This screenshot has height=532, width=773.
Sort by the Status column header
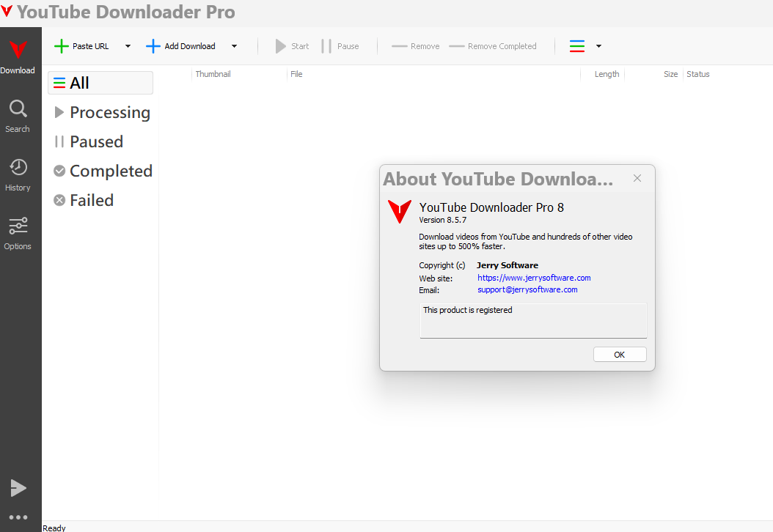pos(698,75)
